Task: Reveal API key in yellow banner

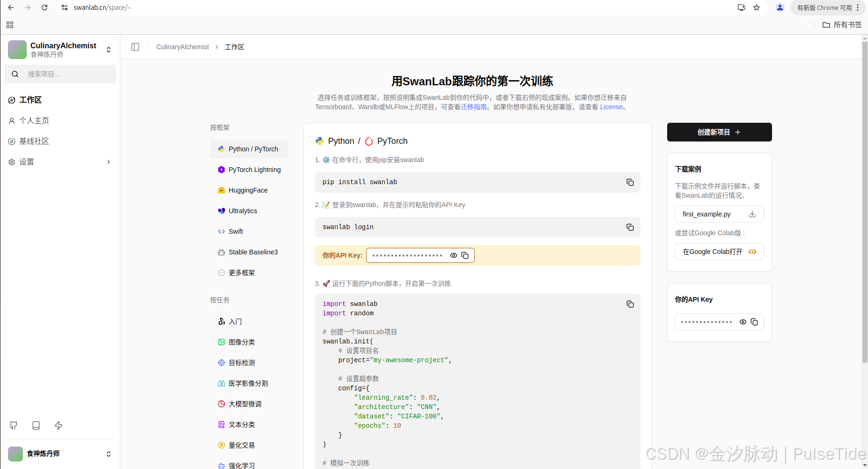Action: [x=454, y=255]
